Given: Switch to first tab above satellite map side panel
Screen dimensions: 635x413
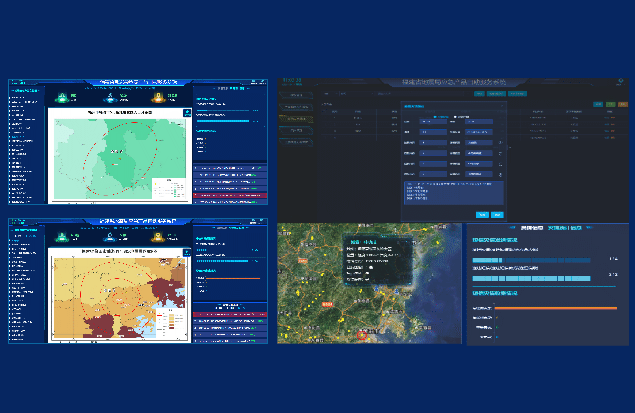Looking at the screenshot, I should click(531, 228).
